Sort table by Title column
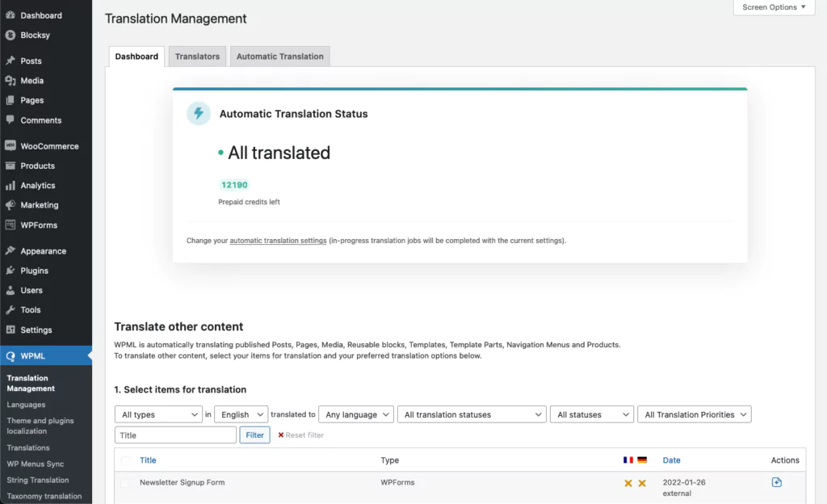The height and width of the screenshot is (504, 827). 148,460
